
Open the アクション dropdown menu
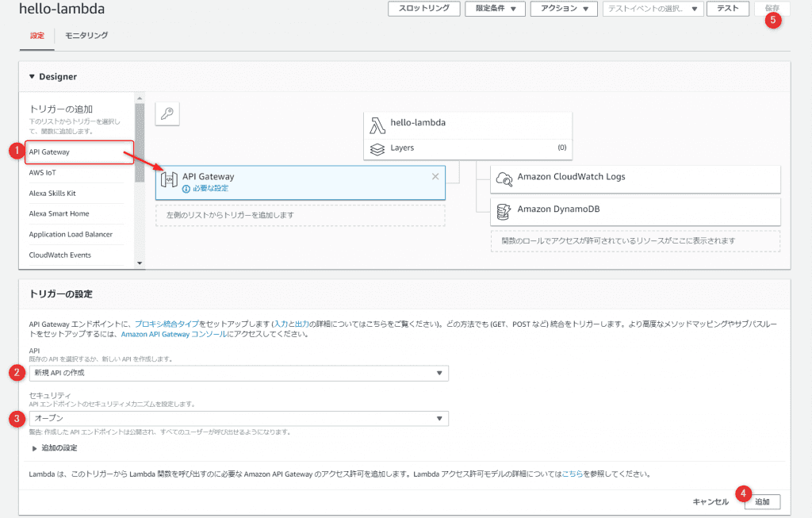click(x=563, y=9)
